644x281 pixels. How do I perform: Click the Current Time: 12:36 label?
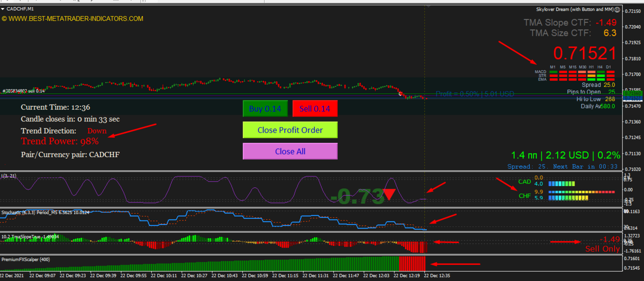pos(55,107)
